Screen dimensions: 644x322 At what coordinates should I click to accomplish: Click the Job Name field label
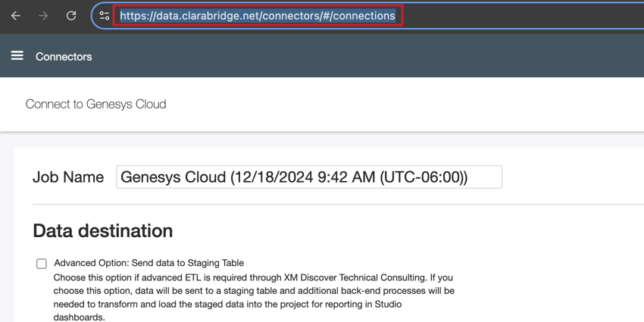pyautogui.click(x=68, y=177)
